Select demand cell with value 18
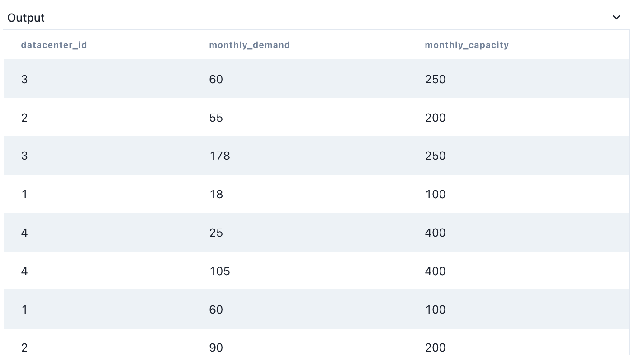Viewport: 644px width, 362px height. point(216,194)
